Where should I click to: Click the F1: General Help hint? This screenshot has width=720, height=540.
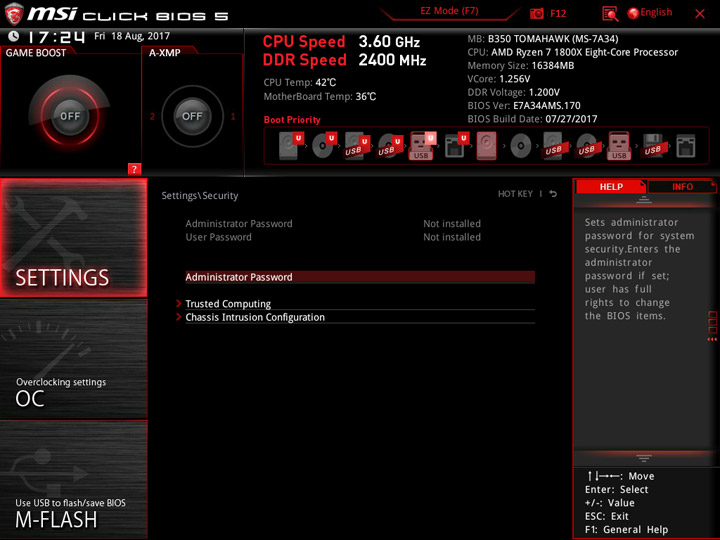[x=626, y=529]
